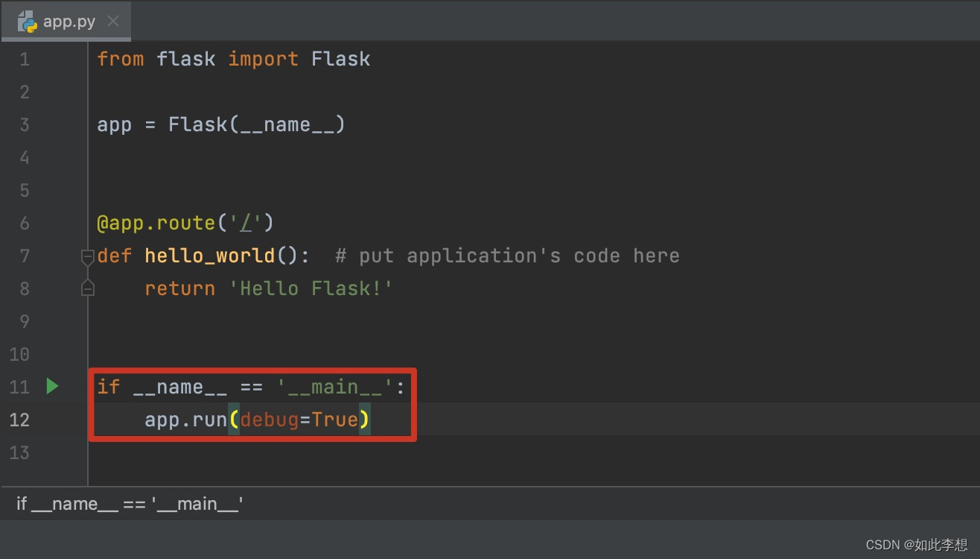Click the breadcrumb showing if __name__ == '__main__'
This screenshot has height=559, width=980.
128,503
